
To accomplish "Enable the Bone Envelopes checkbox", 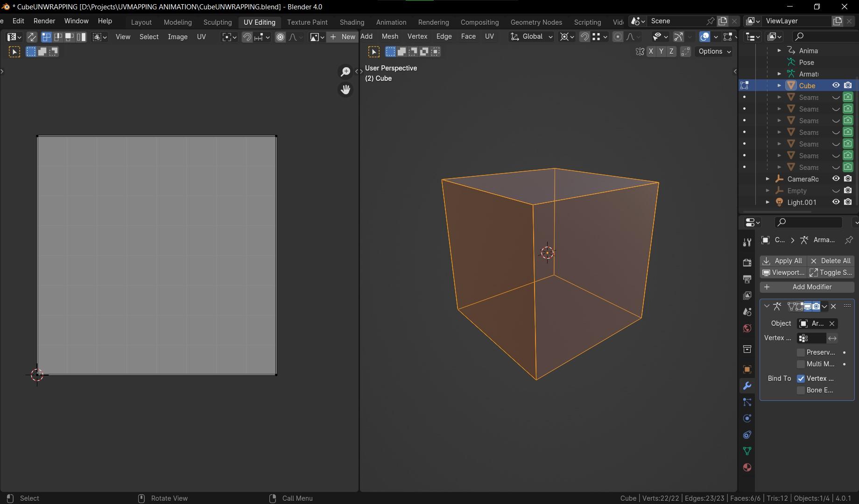I will (x=801, y=390).
